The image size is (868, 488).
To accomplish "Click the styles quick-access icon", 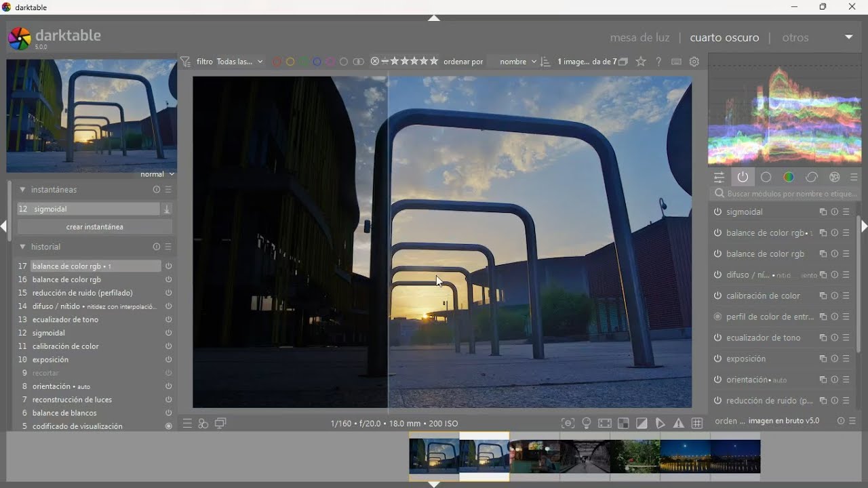I will coord(203,424).
